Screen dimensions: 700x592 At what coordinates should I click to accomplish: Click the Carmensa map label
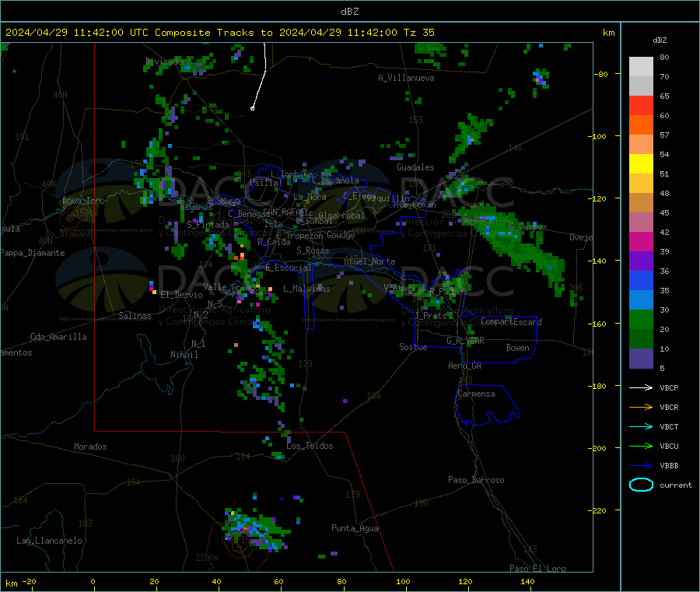(x=476, y=394)
